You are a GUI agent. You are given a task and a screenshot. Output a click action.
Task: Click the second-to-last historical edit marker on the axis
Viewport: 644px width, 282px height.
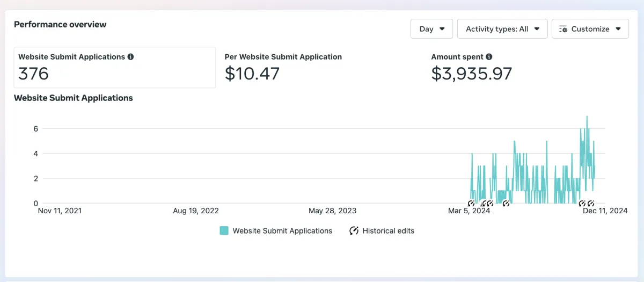(x=582, y=204)
